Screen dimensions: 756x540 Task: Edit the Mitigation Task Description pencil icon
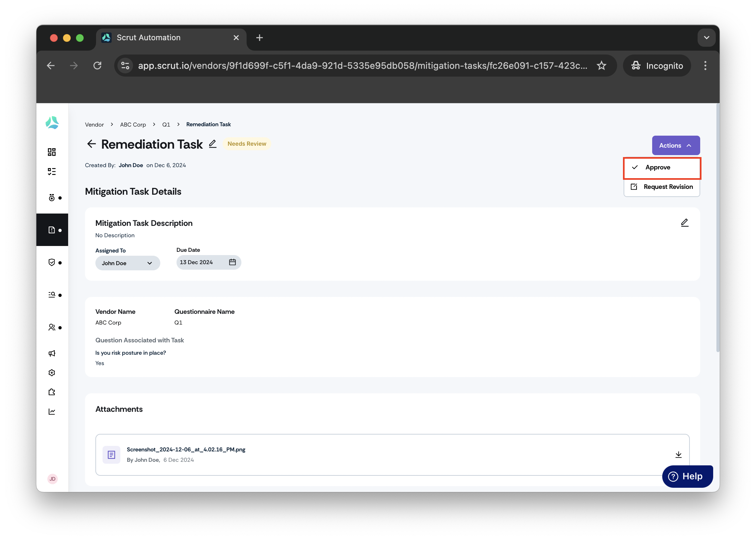[x=685, y=223]
